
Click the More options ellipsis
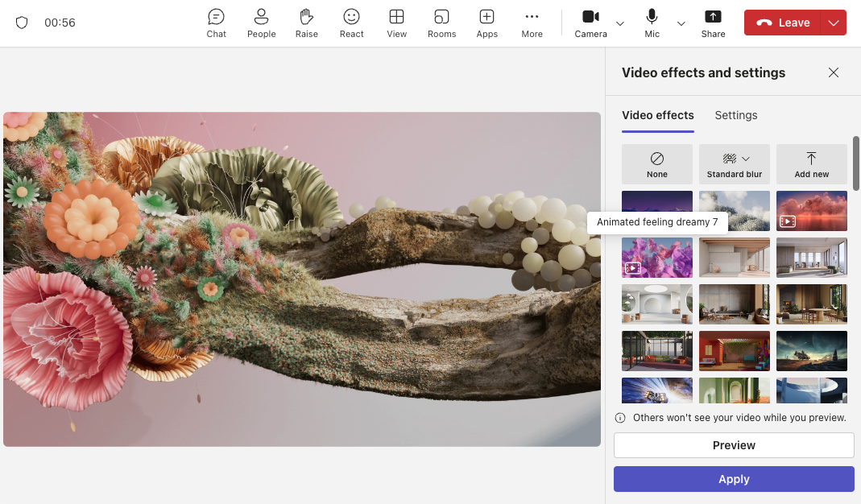pos(532,23)
